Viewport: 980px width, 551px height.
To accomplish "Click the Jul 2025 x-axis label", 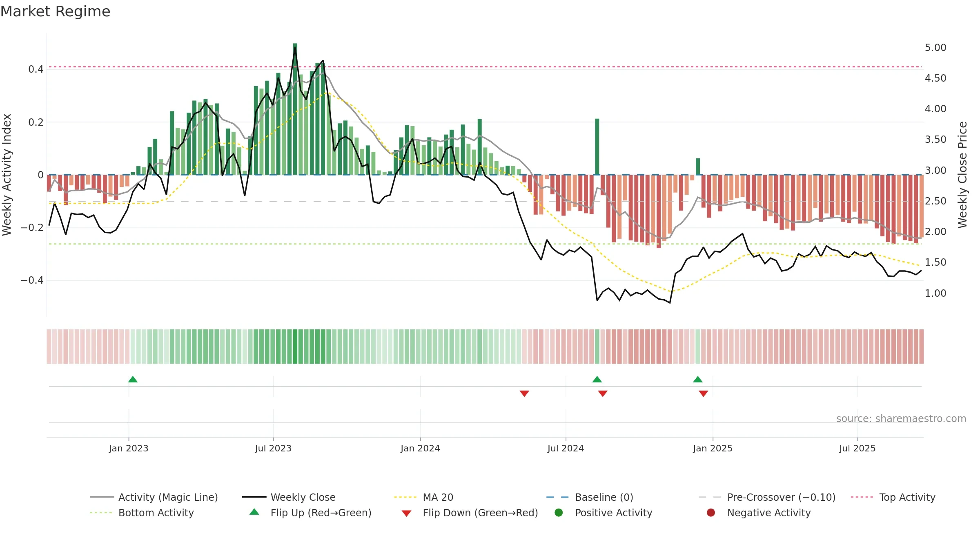I will pyautogui.click(x=857, y=448).
